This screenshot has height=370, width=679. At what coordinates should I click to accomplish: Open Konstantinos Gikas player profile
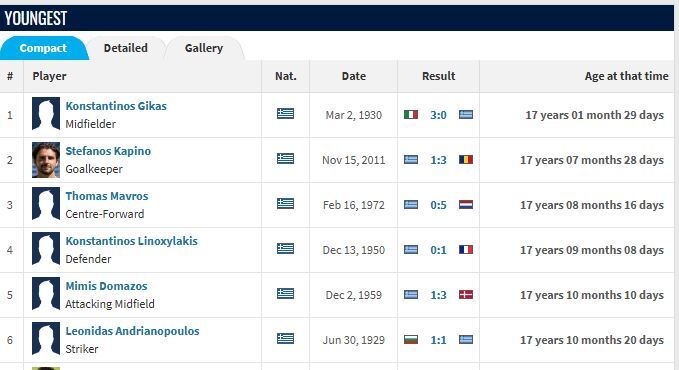click(x=116, y=106)
